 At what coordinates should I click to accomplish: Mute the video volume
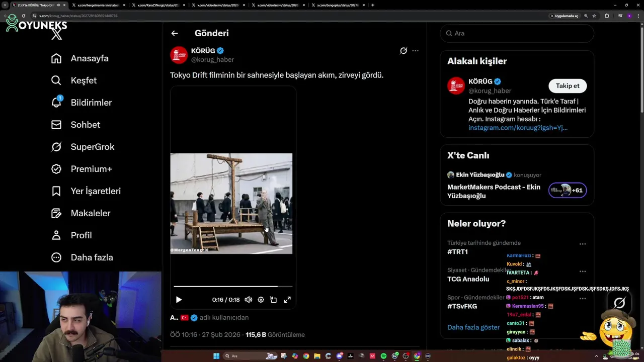click(x=249, y=300)
